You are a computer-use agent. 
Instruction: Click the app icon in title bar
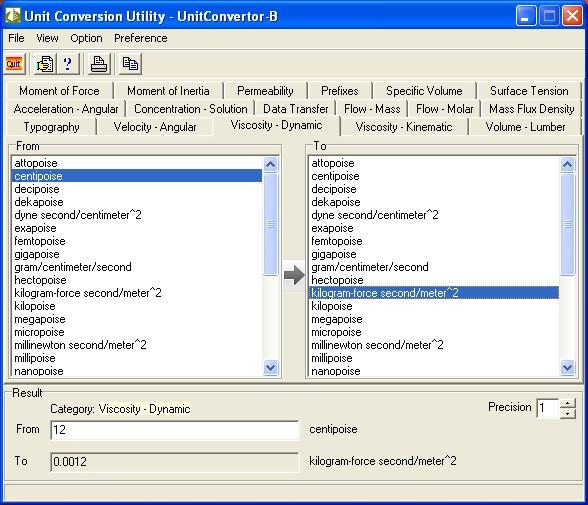coord(12,16)
